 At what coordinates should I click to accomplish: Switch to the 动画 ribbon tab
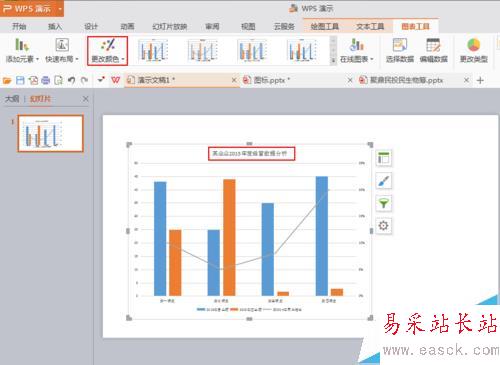[x=127, y=26]
